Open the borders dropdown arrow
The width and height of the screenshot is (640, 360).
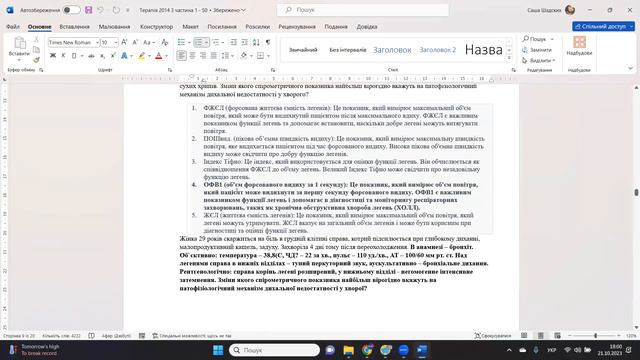coord(269,56)
